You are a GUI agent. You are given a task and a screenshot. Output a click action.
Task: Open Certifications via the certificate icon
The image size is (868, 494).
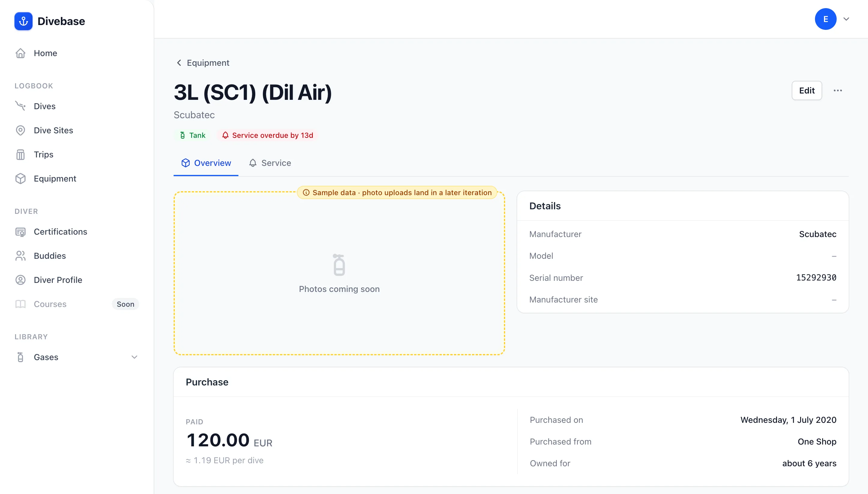[20, 232]
